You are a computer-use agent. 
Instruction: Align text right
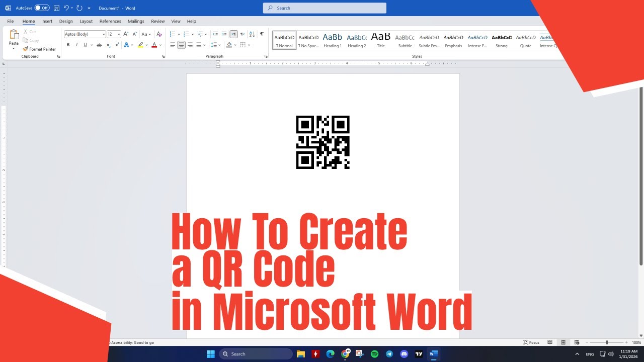[190, 45]
